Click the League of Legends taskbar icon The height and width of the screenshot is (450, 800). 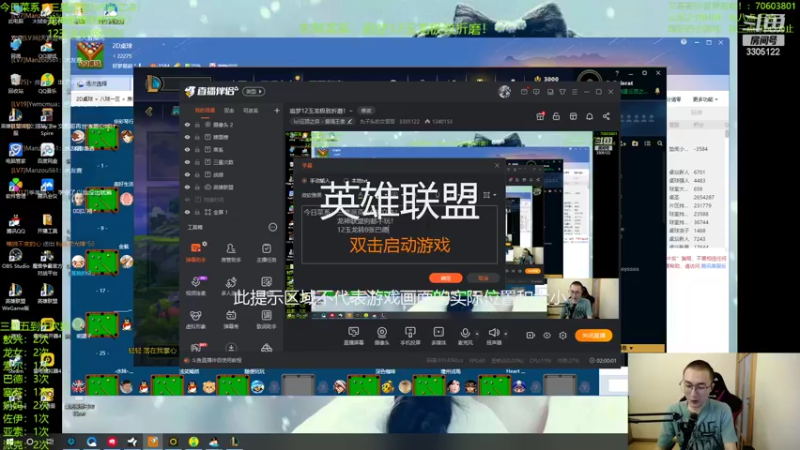[x=234, y=442]
